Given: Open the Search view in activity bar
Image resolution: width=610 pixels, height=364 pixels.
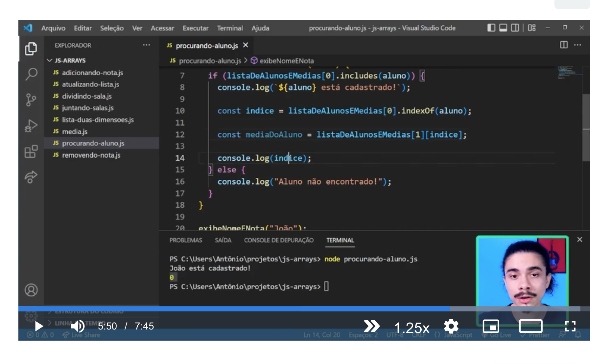Looking at the screenshot, I should click(x=31, y=74).
